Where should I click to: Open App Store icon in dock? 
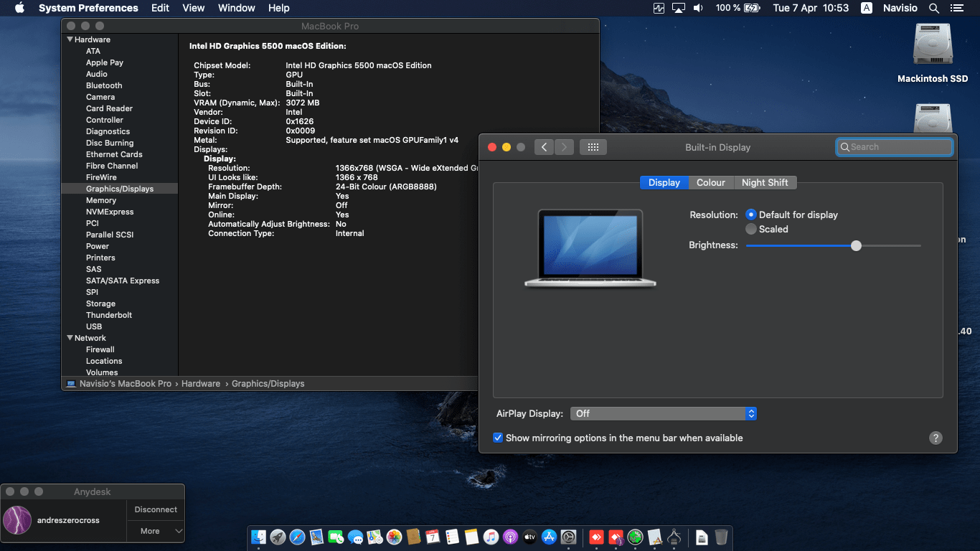coord(550,537)
